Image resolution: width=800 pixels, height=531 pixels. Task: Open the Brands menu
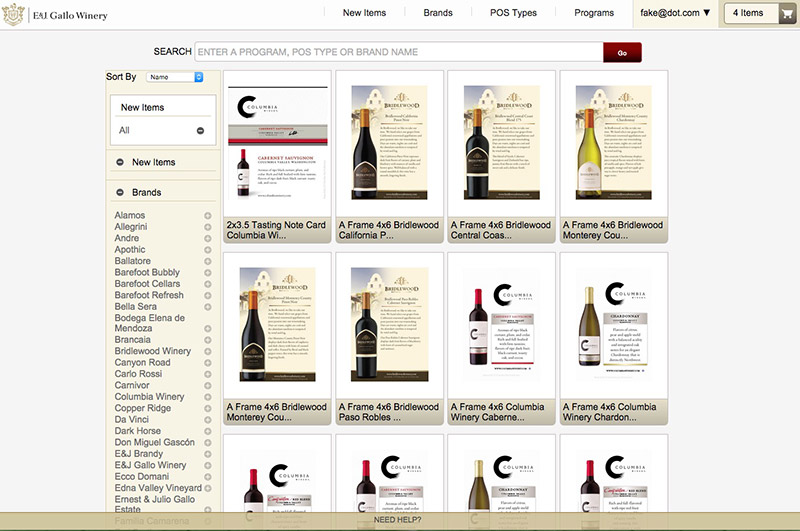(438, 13)
